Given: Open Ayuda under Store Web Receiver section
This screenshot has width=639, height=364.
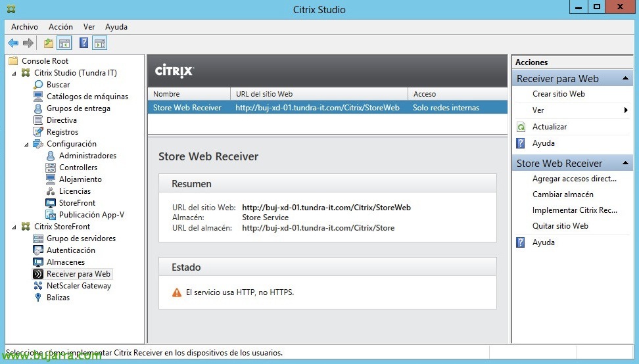Looking at the screenshot, I should pos(543,242).
